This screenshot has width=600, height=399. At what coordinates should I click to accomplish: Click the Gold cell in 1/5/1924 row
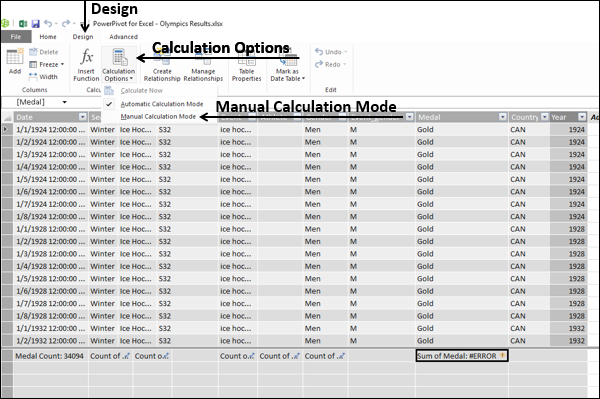[462, 179]
